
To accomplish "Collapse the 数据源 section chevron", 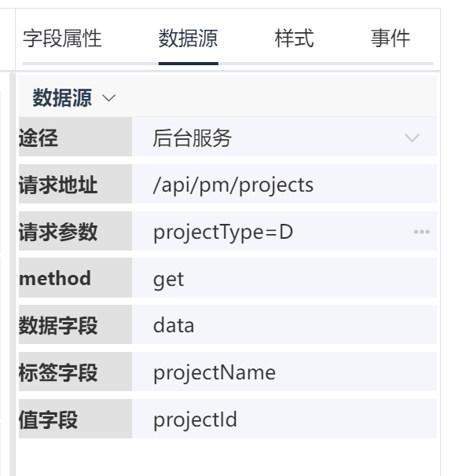I will click(x=108, y=98).
